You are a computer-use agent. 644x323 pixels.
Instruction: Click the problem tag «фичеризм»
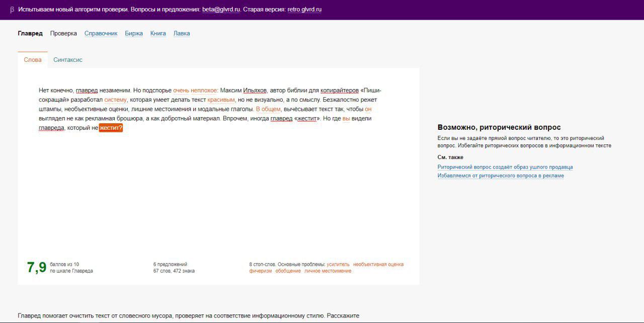[x=261, y=271]
